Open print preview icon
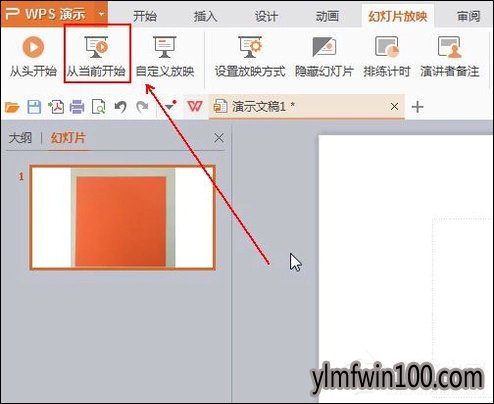494x404 pixels. click(99, 107)
